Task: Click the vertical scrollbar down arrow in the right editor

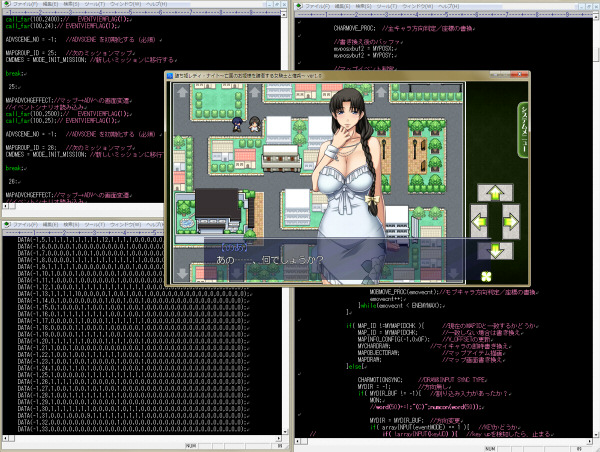Action: pyautogui.click(x=596, y=434)
